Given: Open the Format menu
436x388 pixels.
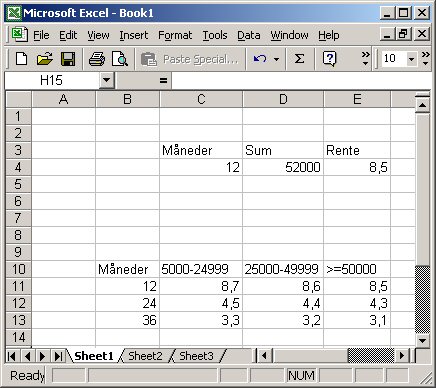Looking at the screenshot, I should (x=175, y=35).
